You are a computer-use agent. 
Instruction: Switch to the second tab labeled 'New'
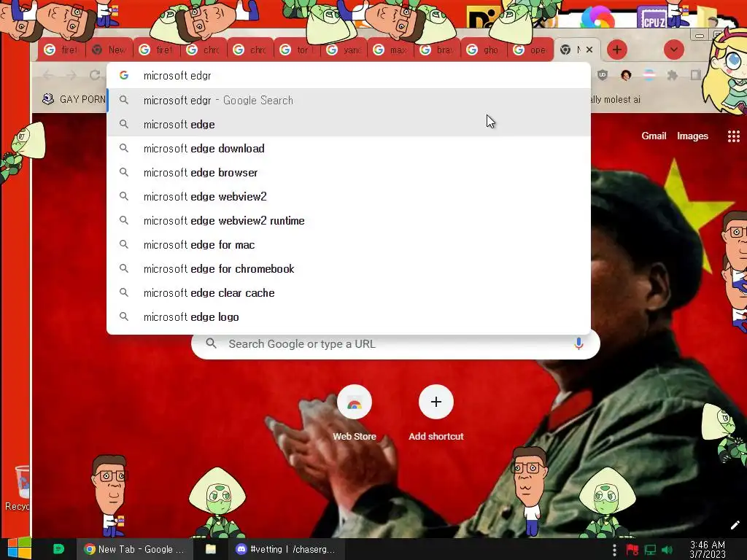click(x=109, y=50)
